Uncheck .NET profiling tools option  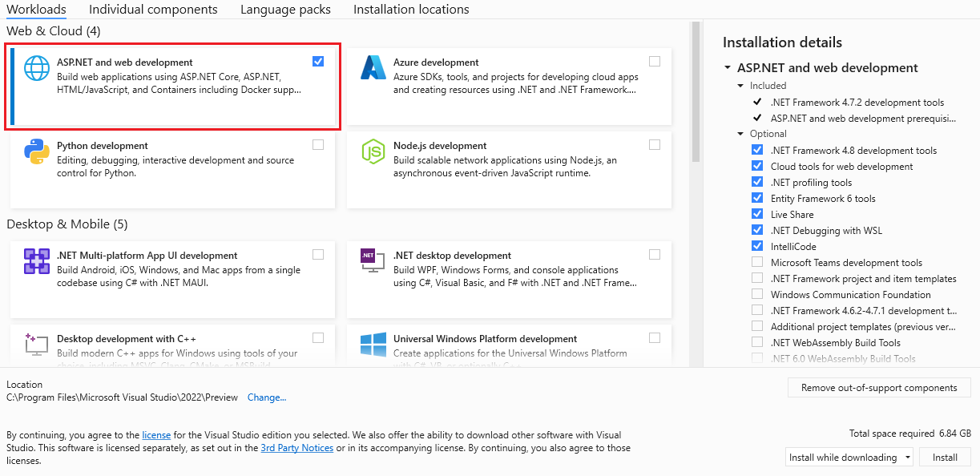click(x=757, y=182)
